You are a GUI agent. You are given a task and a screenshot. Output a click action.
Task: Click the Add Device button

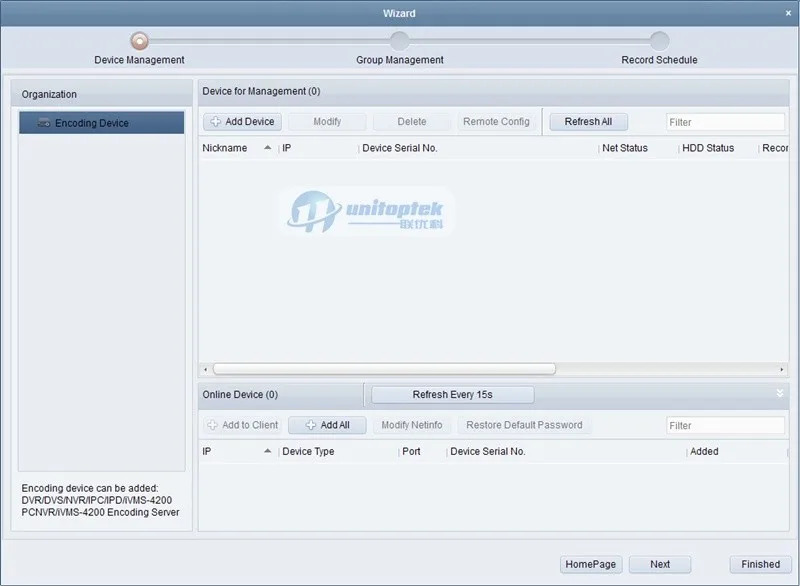pyautogui.click(x=242, y=122)
